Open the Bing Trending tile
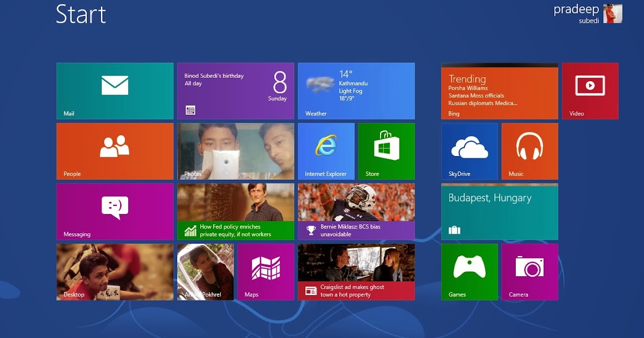The height and width of the screenshot is (338, 644). click(500, 91)
